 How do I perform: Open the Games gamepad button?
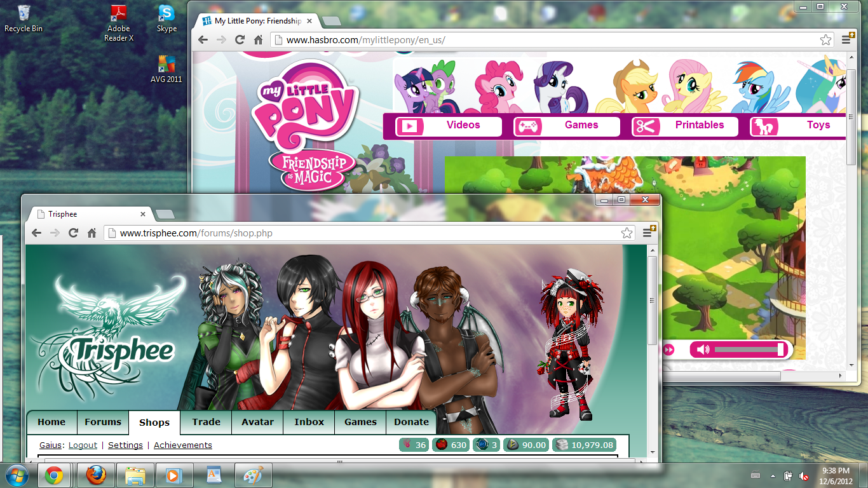point(528,126)
